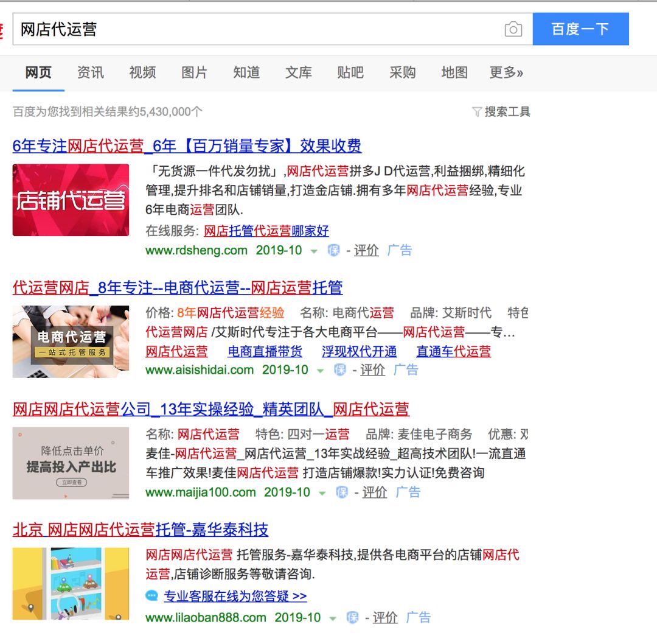Click the 广告 label on maijia100.com result
This screenshot has height=644, width=657.
point(408,492)
